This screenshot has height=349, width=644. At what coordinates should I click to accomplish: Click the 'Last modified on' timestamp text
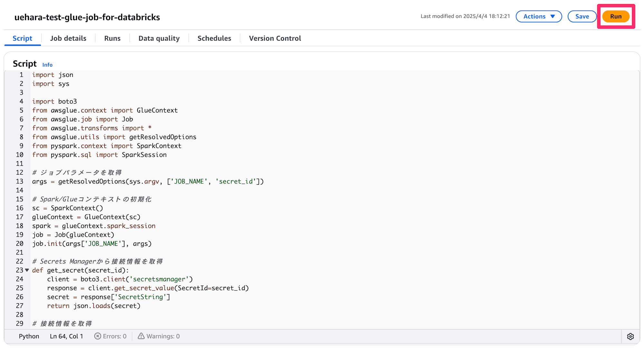click(465, 16)
